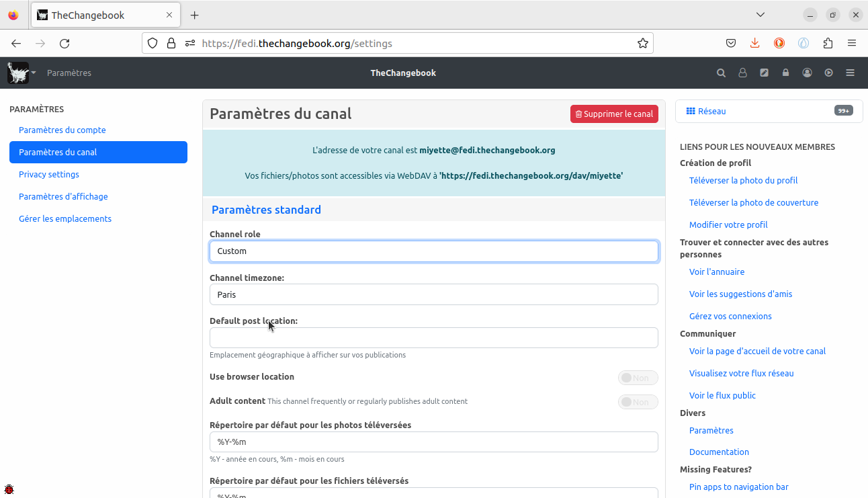Click the padlock icon in navbar

coord(785,73)
